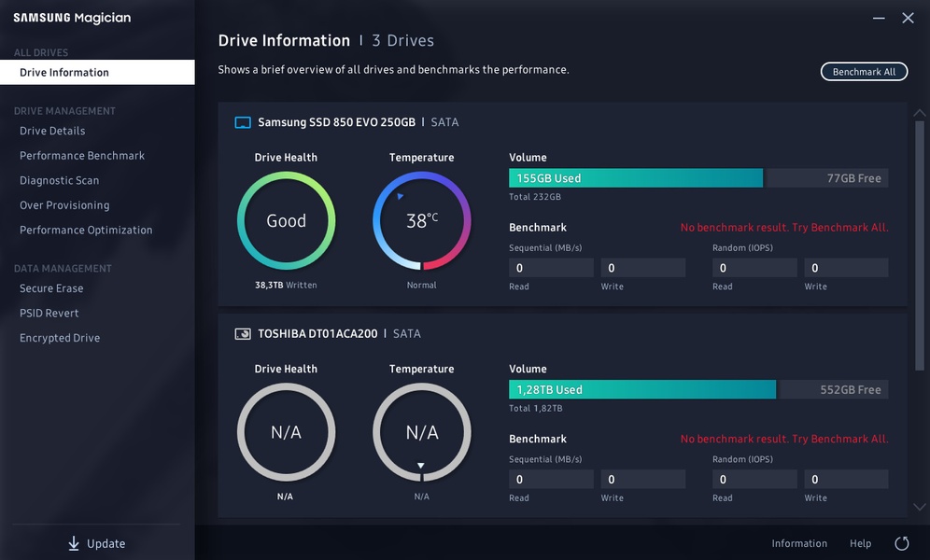
Task: Click the TOSHIBA DT01ACA200 hard disk icon
Action: (243, 333)
